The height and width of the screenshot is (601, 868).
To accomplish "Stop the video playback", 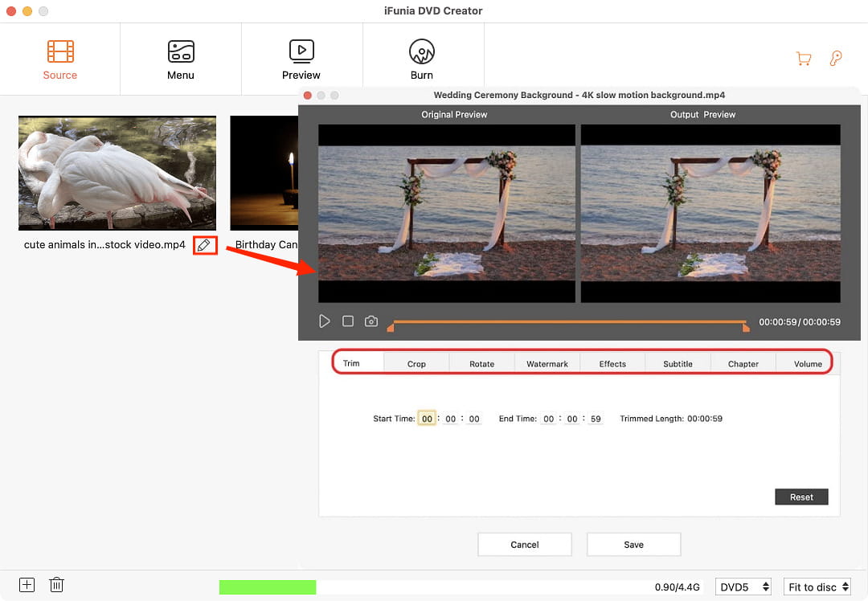I will (x=348, y=321).
